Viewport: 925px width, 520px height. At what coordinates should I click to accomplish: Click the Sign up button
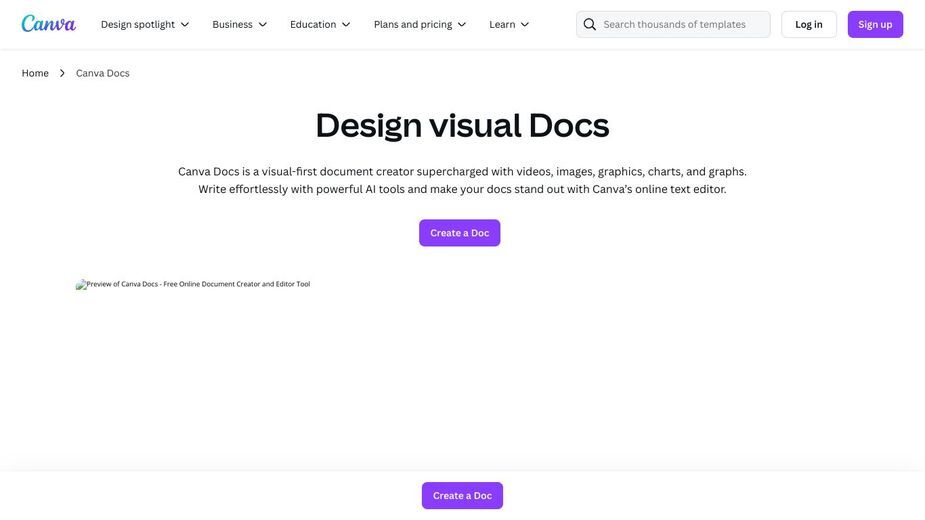tap(875, 24)
